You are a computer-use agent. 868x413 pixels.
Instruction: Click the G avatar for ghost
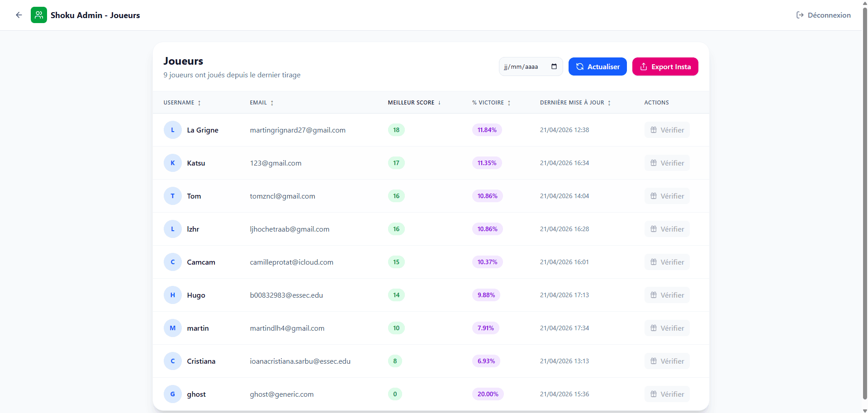pyautogui.click(x=173, y=394)
